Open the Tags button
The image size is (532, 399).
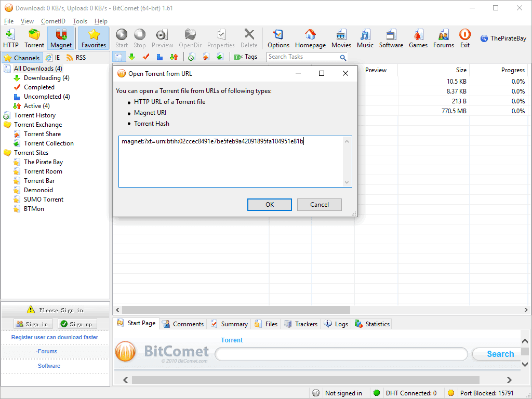[x=246, y=57]
